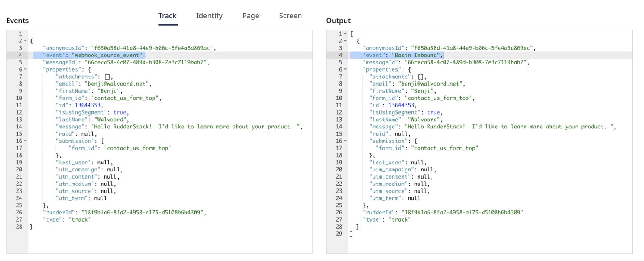The width and height of the screenshot is (644, 261).
Task: Collapse the outer array in the Output editor
Action: point(344,34)
